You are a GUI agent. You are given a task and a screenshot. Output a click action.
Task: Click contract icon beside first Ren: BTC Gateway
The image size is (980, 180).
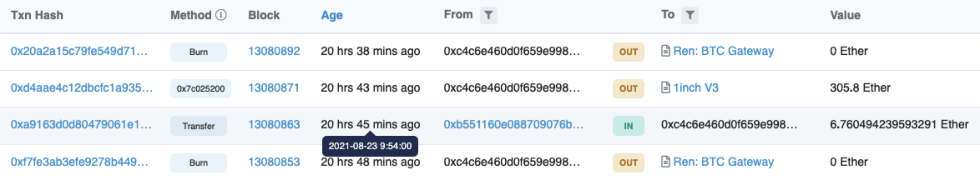[666, 51]
